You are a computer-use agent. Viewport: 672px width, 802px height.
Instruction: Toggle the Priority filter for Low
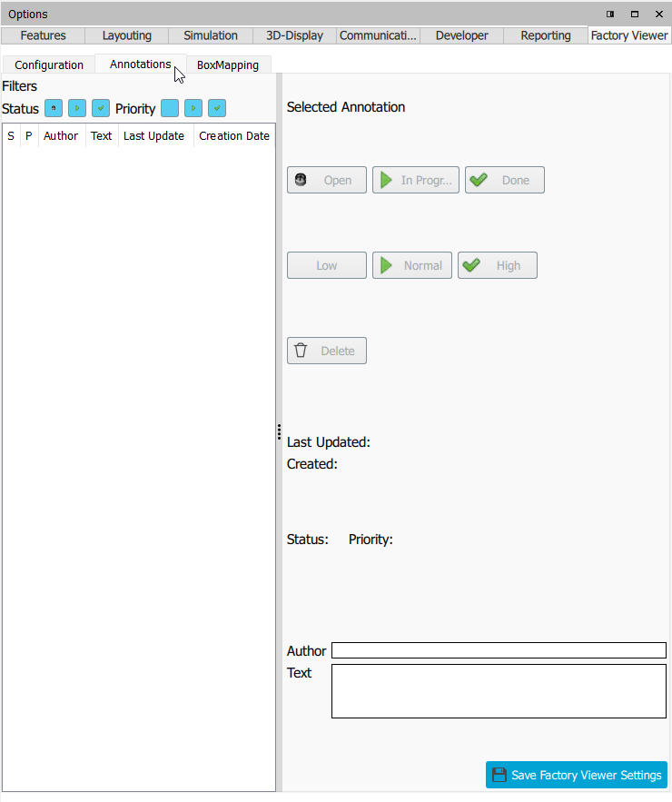click(x=170, y=108)
